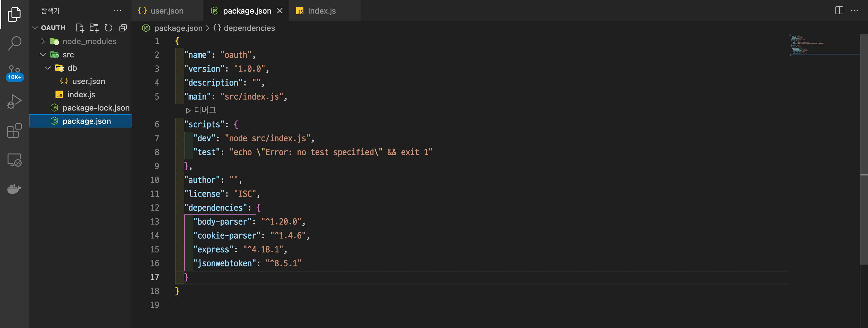Open the Remote Explorer view
Screen dimensions: 868x328
(x=14, y=159)
